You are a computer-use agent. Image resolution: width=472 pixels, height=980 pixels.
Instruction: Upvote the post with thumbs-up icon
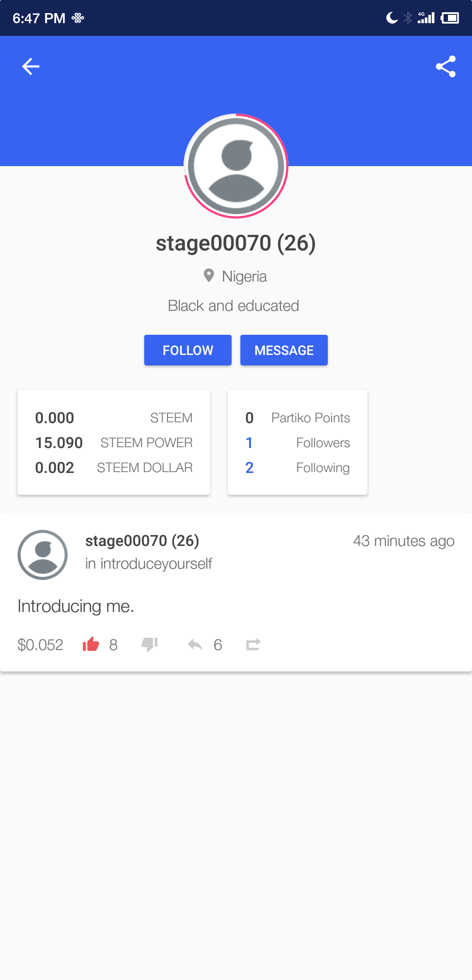tap(91, 644)
